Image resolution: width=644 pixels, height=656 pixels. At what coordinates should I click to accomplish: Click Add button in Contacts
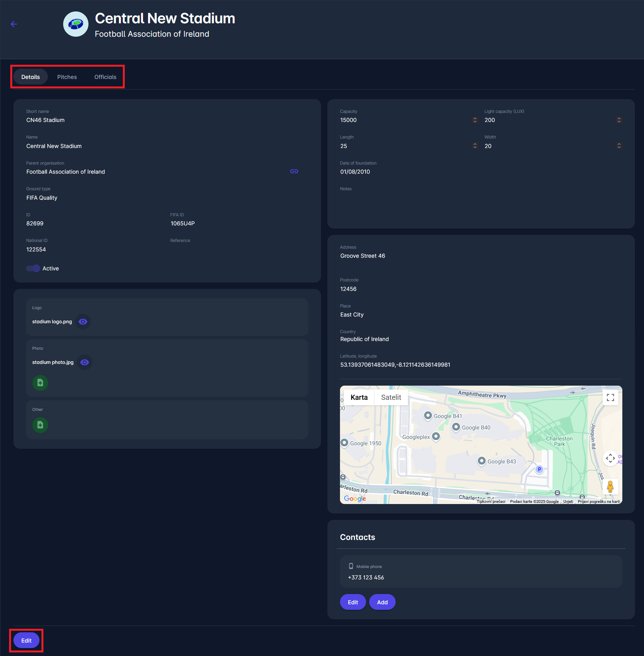pos(382,602)
